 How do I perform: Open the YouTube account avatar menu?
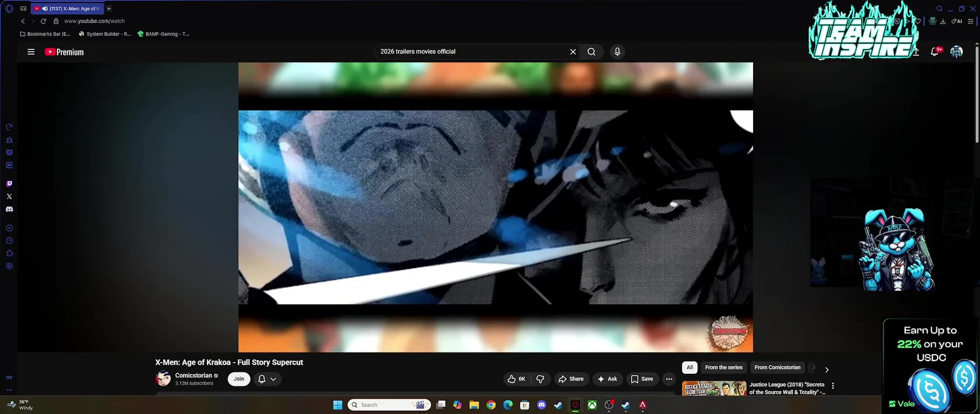pos(956,52)
